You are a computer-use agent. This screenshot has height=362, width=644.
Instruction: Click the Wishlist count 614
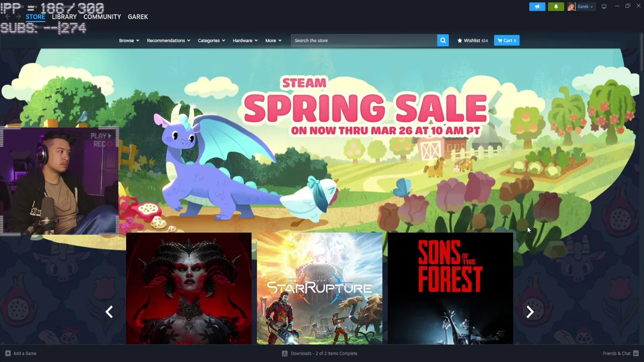[x=485, y=41]
